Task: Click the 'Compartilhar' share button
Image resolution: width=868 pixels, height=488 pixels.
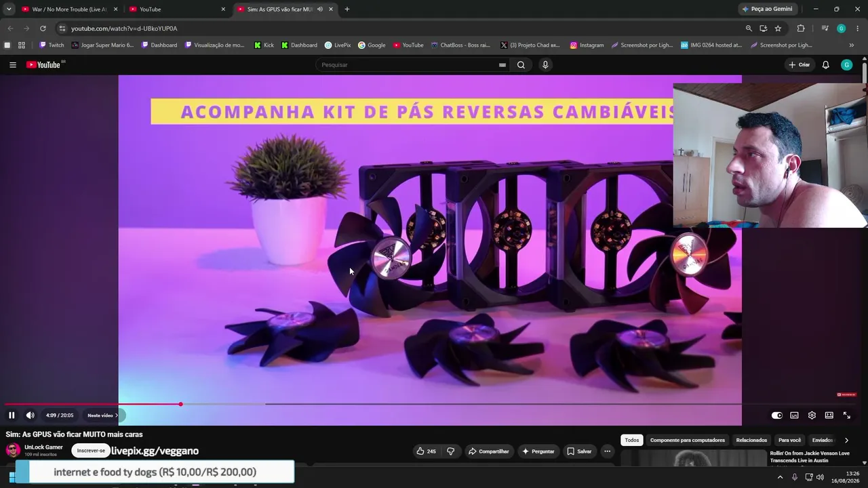Action: (488, 451)
